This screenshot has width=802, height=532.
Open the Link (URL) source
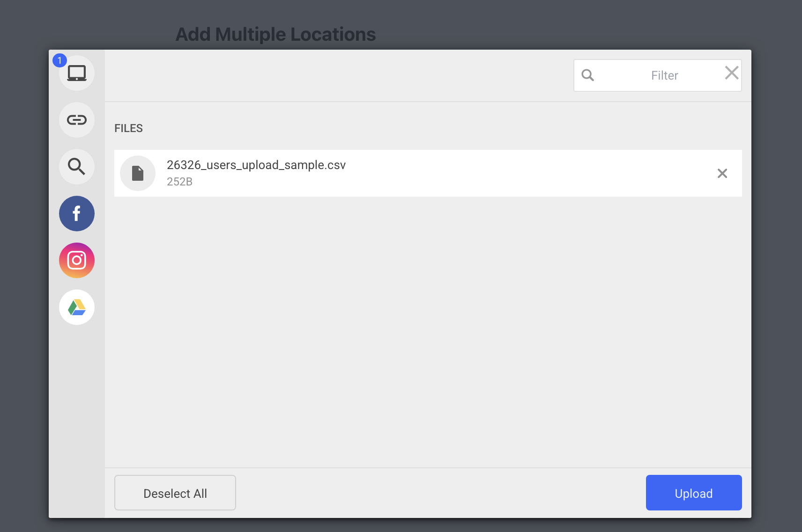pos(77,120)
